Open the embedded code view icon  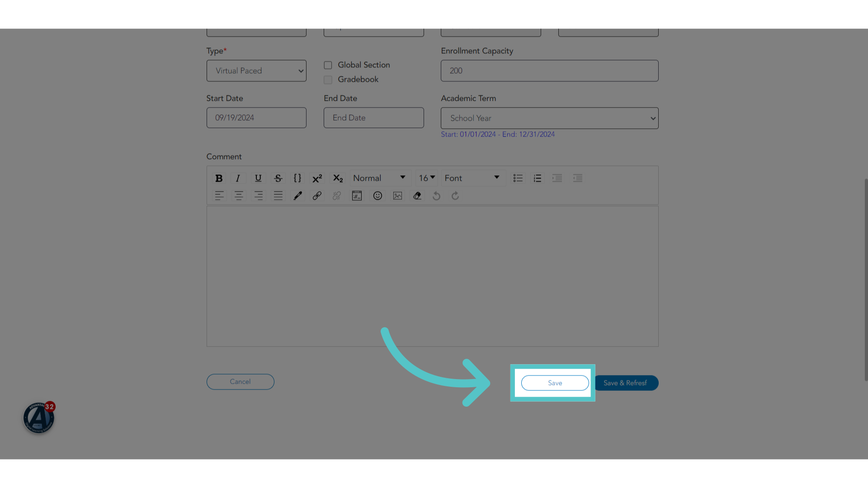coord(357,196)
